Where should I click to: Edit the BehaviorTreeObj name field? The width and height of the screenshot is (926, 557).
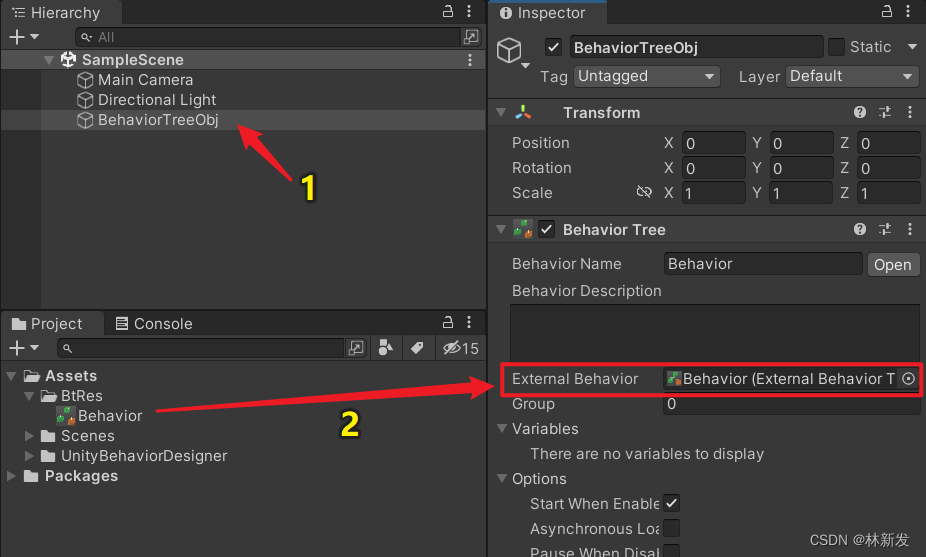696,47
